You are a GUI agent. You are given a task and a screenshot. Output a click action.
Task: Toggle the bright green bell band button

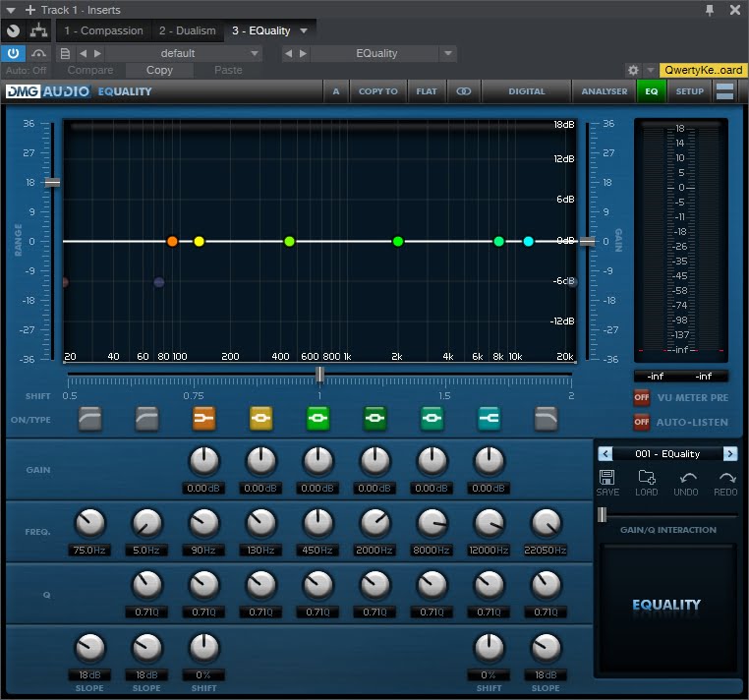(x=317, y=419)
